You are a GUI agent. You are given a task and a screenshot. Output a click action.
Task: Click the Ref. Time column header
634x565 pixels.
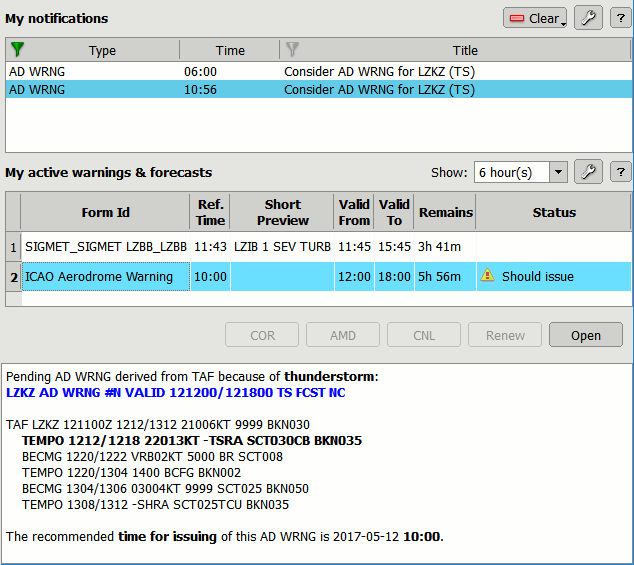pyautogui.click(x=210, y=212)
